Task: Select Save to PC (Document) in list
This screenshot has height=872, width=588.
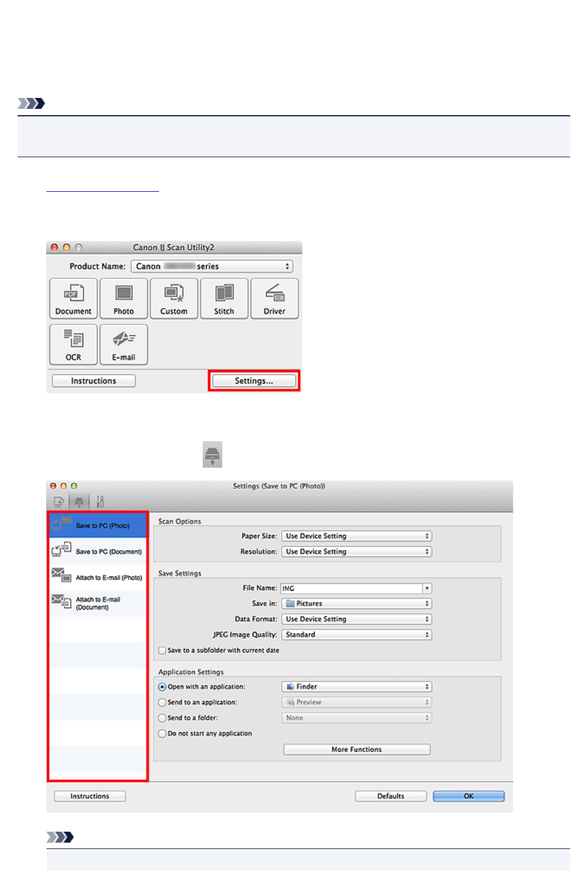Action: click(98, 551)
